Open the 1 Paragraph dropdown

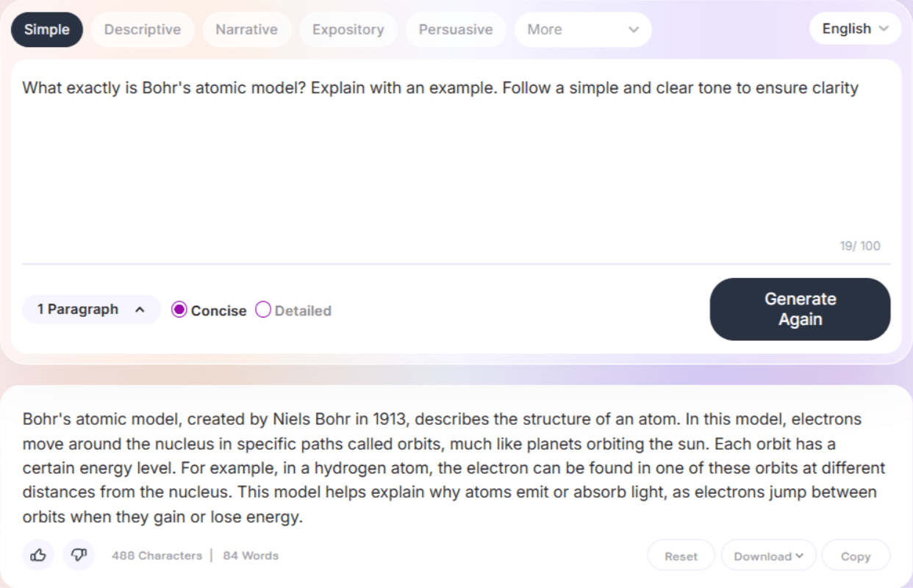[91, 310]
